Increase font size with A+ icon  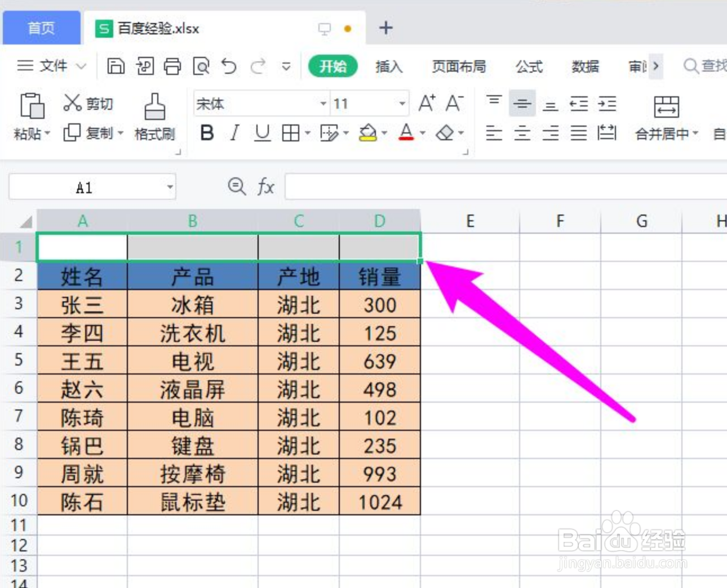(427, 103)
